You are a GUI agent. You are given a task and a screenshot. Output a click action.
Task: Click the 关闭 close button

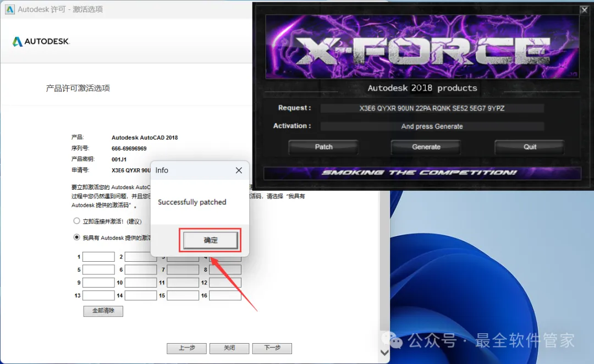click(x=229, y=348)
